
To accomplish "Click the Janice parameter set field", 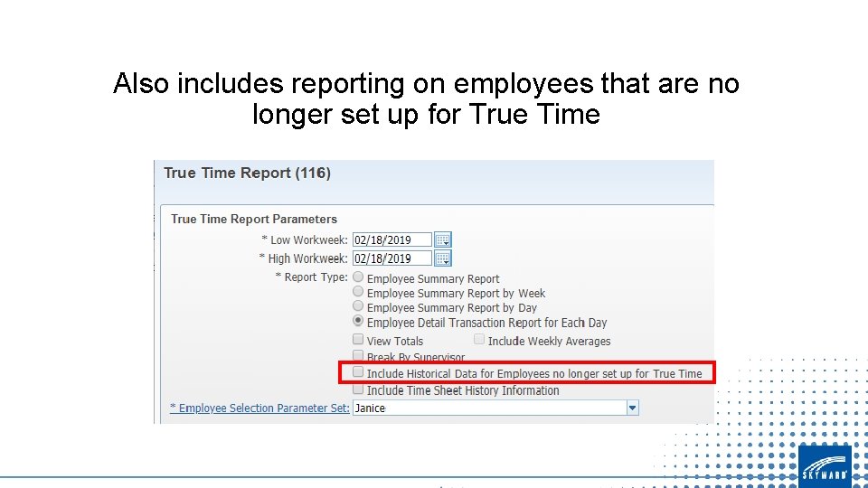I will pos(489,408).
